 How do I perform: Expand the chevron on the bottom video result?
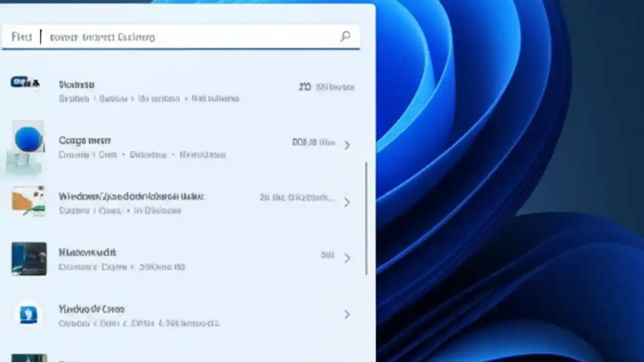point(347,314)
